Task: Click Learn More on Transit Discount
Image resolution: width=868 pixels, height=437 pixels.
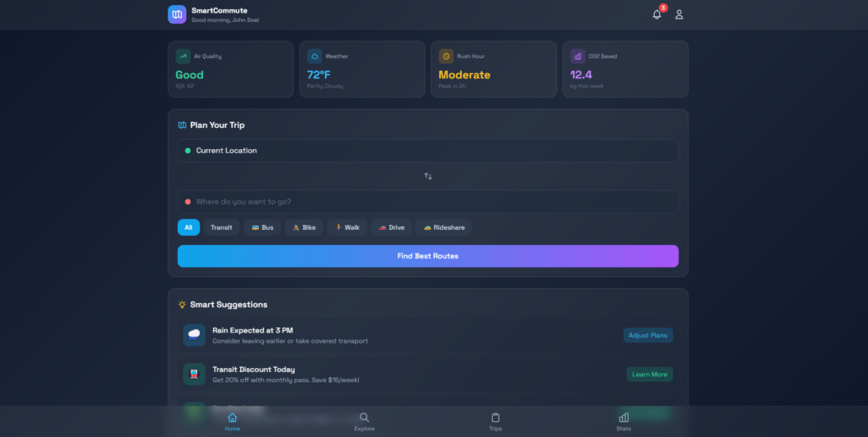Action: (x=650, y=375)
